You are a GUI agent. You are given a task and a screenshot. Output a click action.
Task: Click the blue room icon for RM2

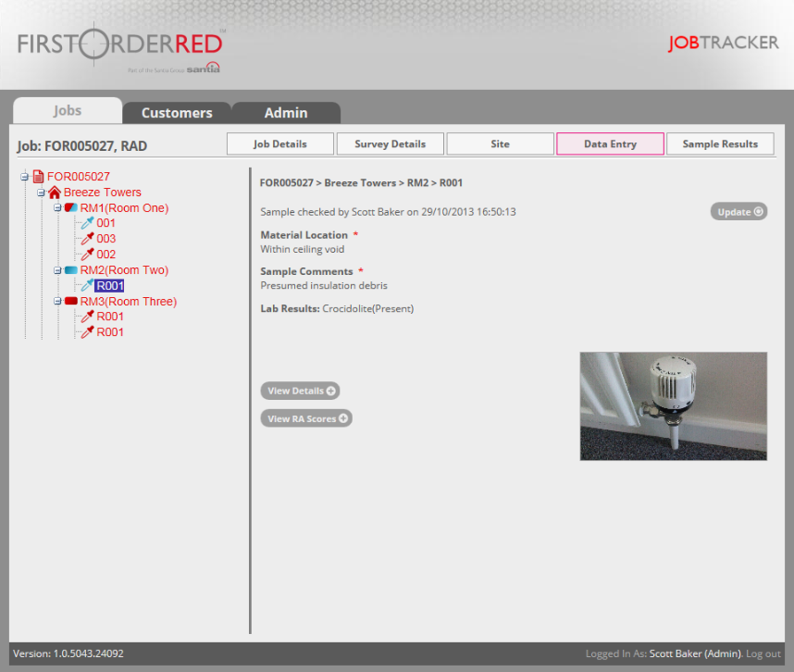pyautogui.click(x=71, y=270)
